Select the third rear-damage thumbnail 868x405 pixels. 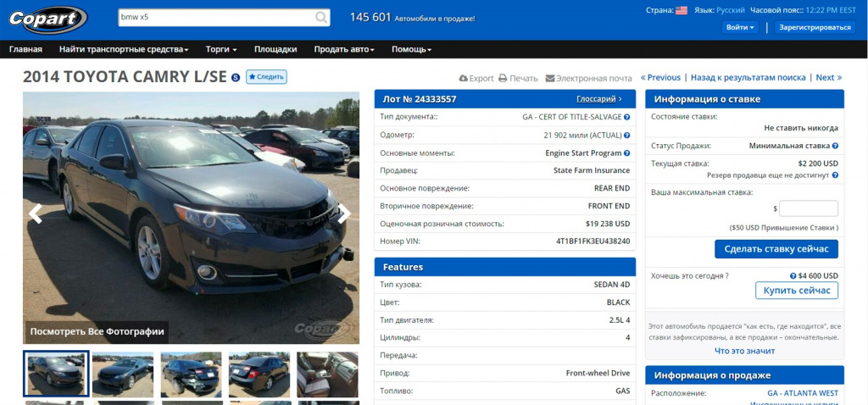click(191, 374)
